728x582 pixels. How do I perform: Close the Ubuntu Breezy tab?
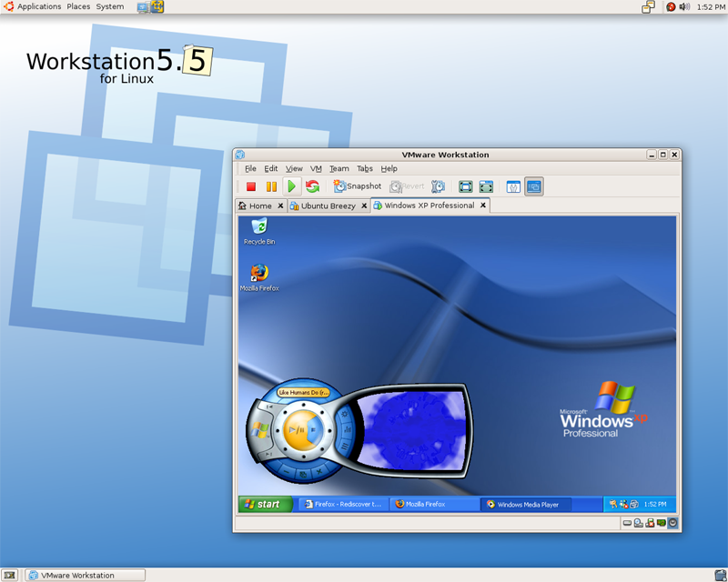tap(364, 206)
